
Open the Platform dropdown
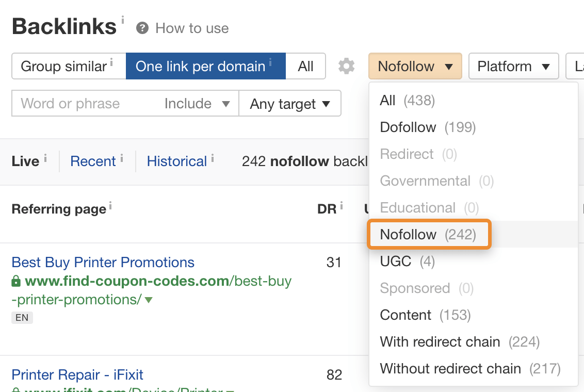coord(513,67)
